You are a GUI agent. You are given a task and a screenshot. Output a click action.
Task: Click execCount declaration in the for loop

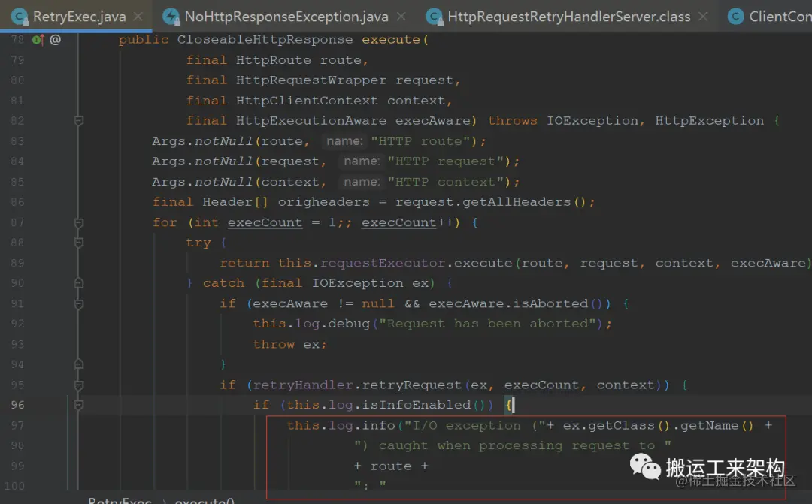[x=265, y=222]
